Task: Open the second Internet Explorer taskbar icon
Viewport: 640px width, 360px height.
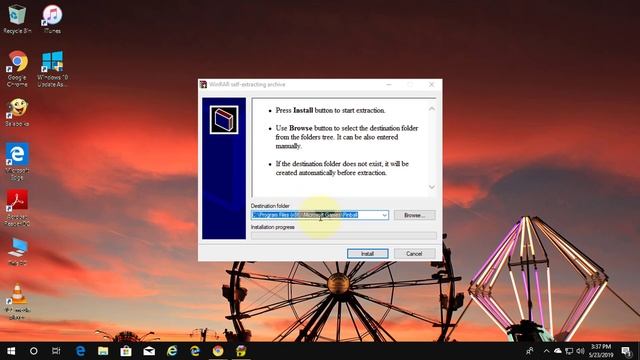Action: [195, 351]
